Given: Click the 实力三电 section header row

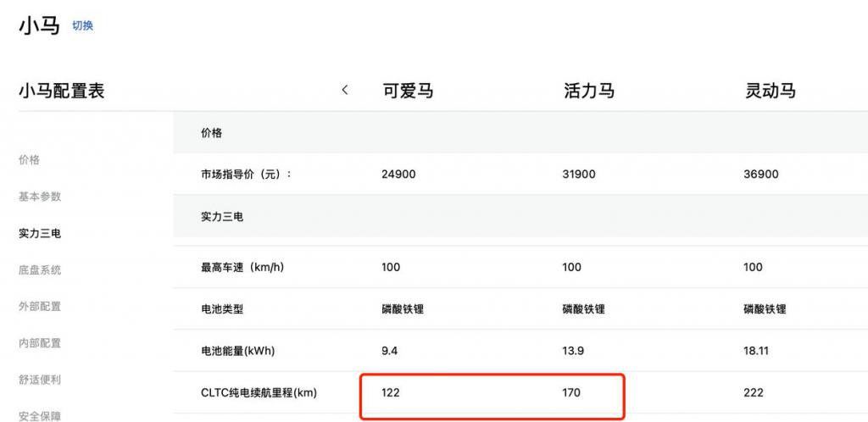Looking at the screenshot, I should pyautogui.click(x=520, y=216).
